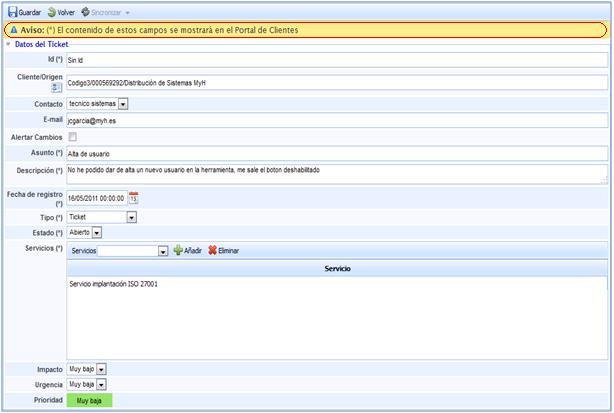Click the Guardar save icon
This screenshot has height=413, width=614.
point(11,12)
